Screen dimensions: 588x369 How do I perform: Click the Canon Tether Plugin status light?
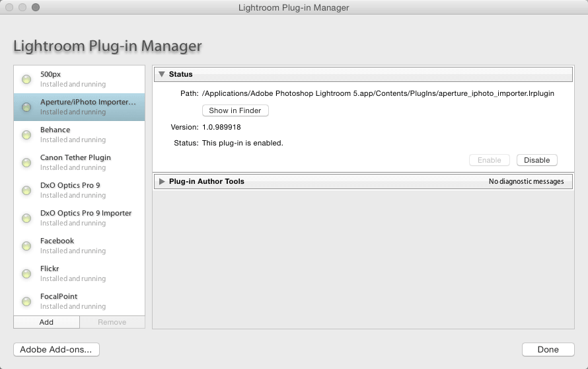[x=26, y=163]
